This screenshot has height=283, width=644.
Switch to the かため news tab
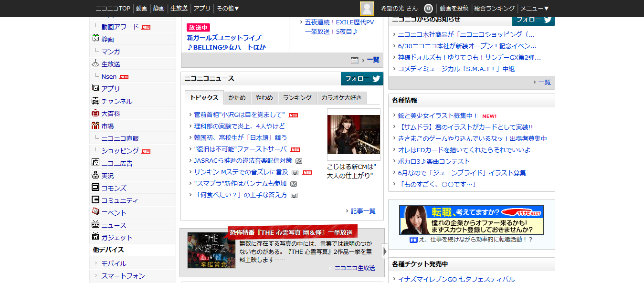(237, 97)
